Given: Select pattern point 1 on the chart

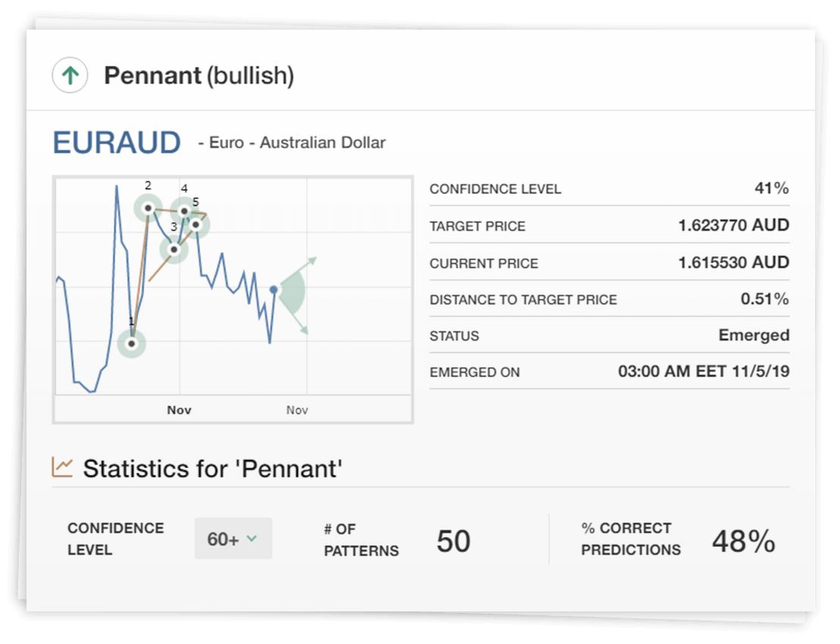Looking at the screenshot, I should pyautogui.click(x=133, y=344).
